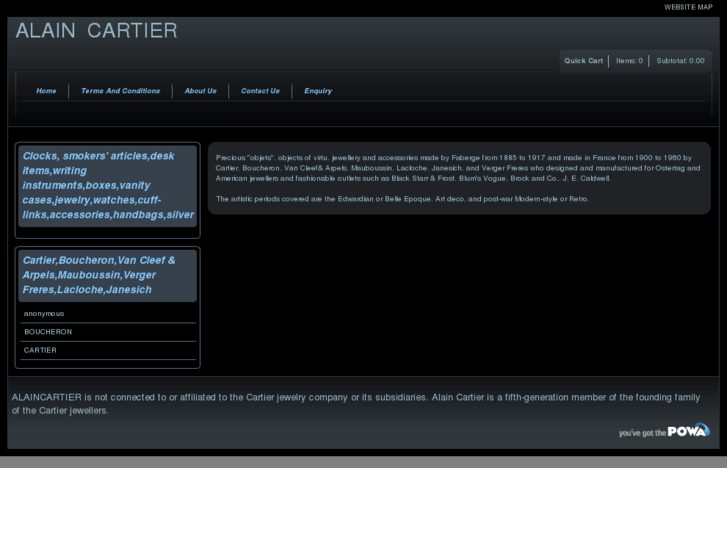
Task: Open the Website Map link
Action: [x=688, y=7]
